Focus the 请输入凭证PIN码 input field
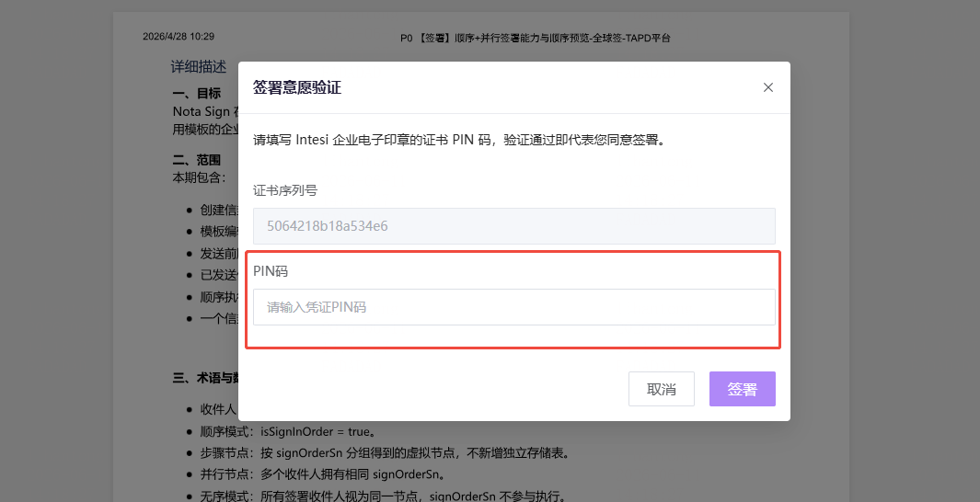The width and height of the screenshot is (980, 502). (x=513, y=306)
